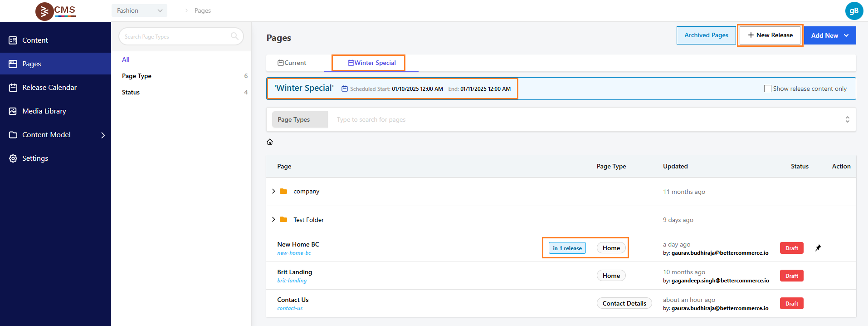
Task: Open Media Library from sidebar
Action: (44, 111)
